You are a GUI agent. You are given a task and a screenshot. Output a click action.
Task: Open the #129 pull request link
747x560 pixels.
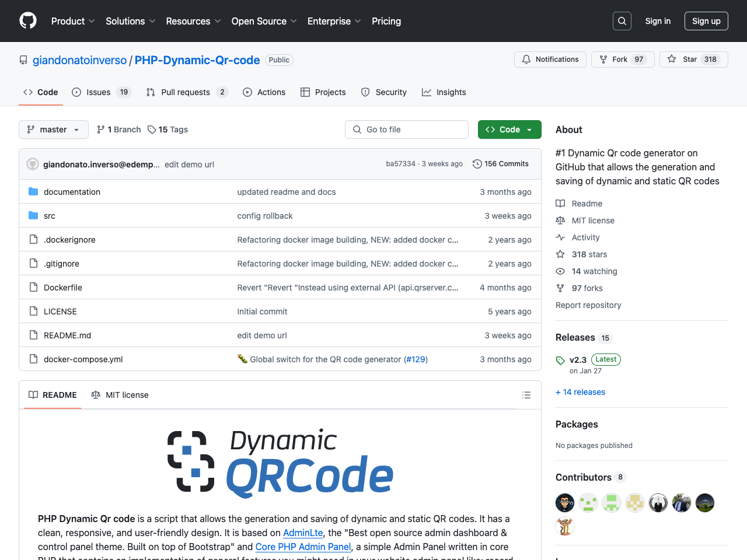tap(416, 359)
